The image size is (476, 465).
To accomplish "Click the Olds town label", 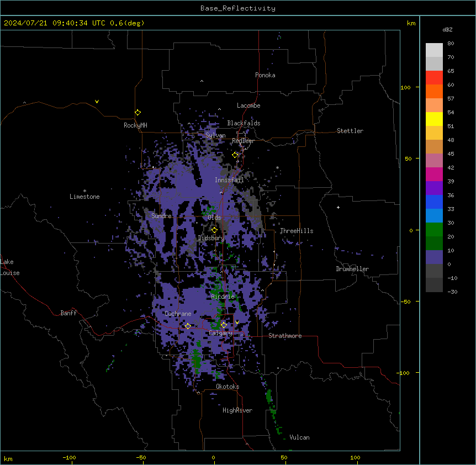I will [214, 218].
